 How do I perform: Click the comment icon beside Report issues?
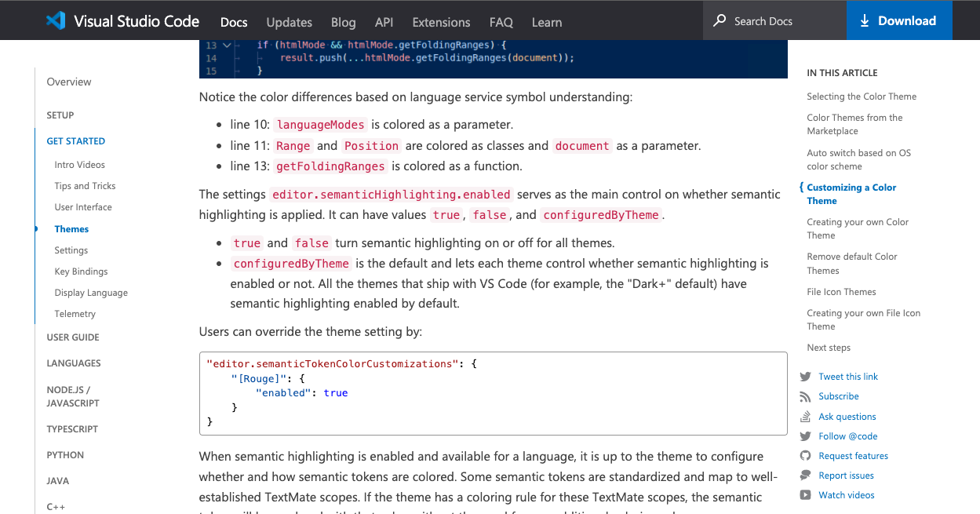point(805,476)
